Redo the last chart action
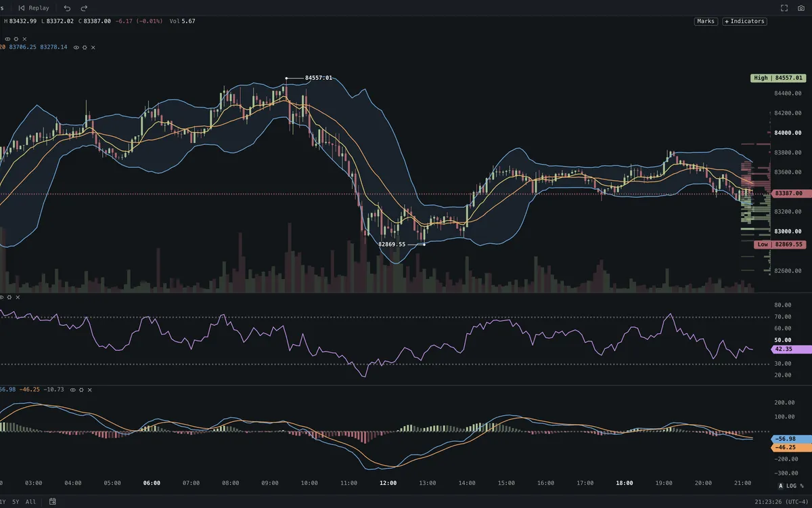The height and width of the screenshot is (508, 812). (84, 7)
